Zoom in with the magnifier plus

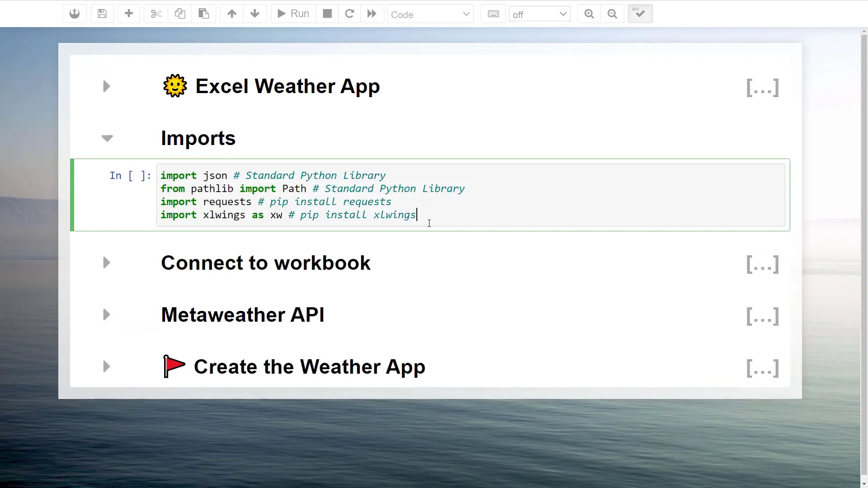pos(589,14)
